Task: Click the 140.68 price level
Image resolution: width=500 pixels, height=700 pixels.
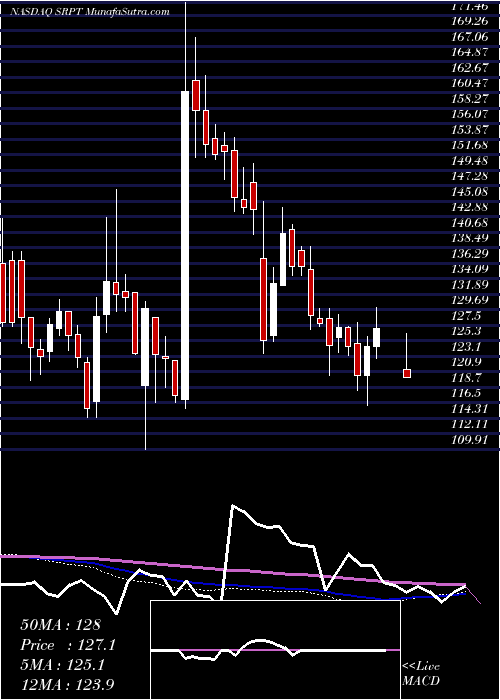Action: click(471, 222)
